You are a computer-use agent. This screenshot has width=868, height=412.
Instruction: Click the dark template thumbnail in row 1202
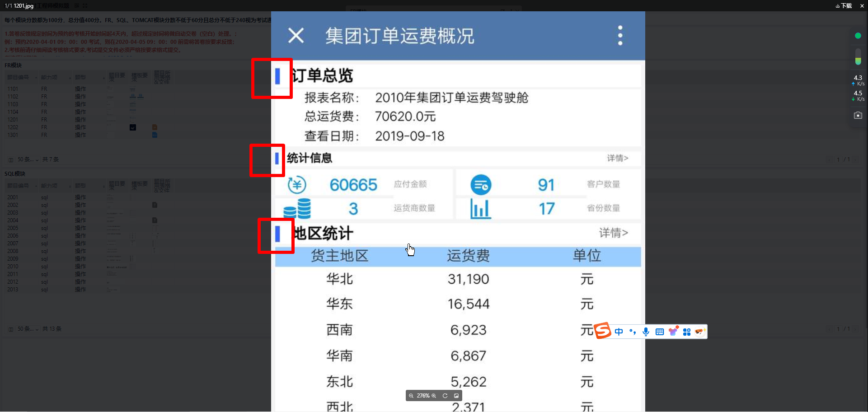(x=133, y=127)
